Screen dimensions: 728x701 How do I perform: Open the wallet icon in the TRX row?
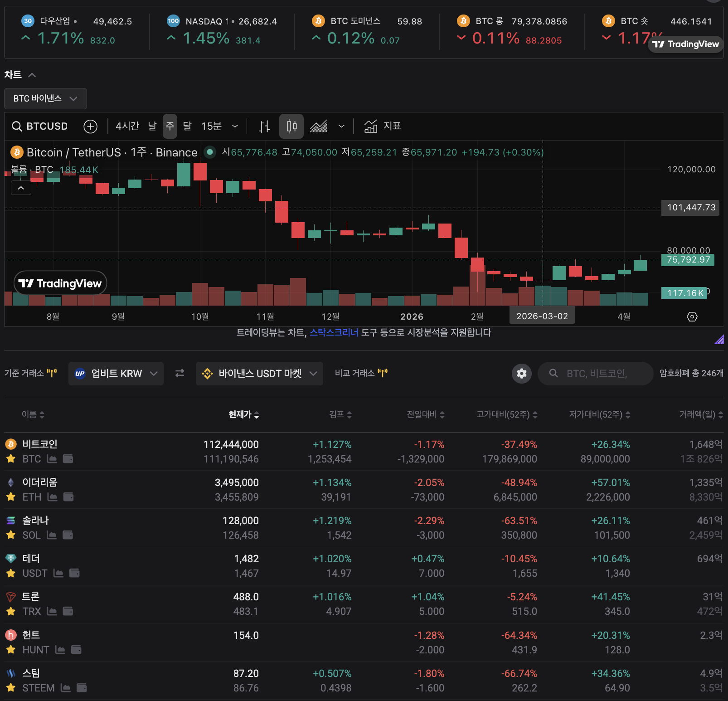pyautogui.click(x=68, y=611)
